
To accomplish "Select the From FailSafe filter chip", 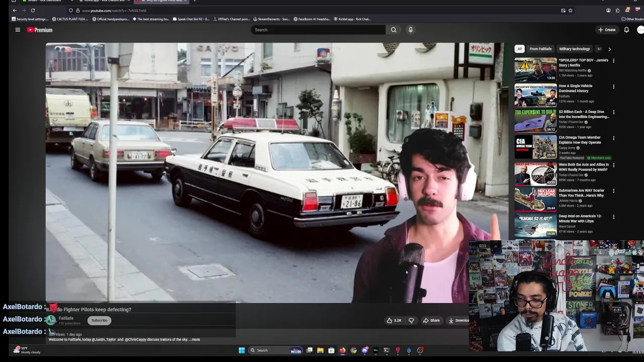I will (x=540, y=49).
